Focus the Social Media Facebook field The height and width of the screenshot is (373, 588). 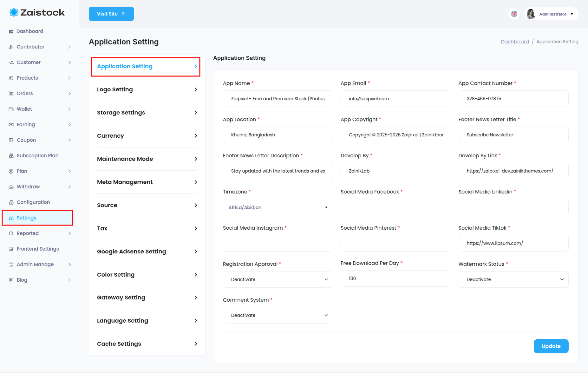click(x=395, y=207)
